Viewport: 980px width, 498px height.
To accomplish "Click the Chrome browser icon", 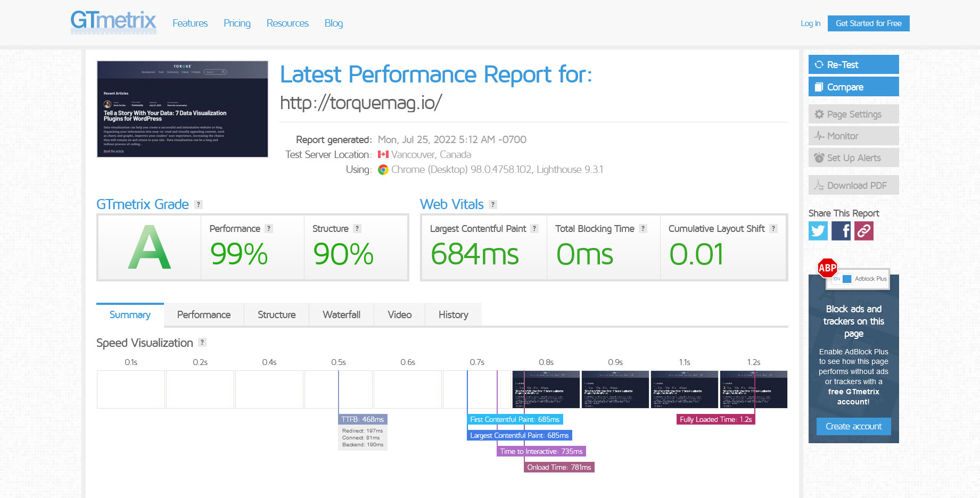I will click(x=383, y=170).
